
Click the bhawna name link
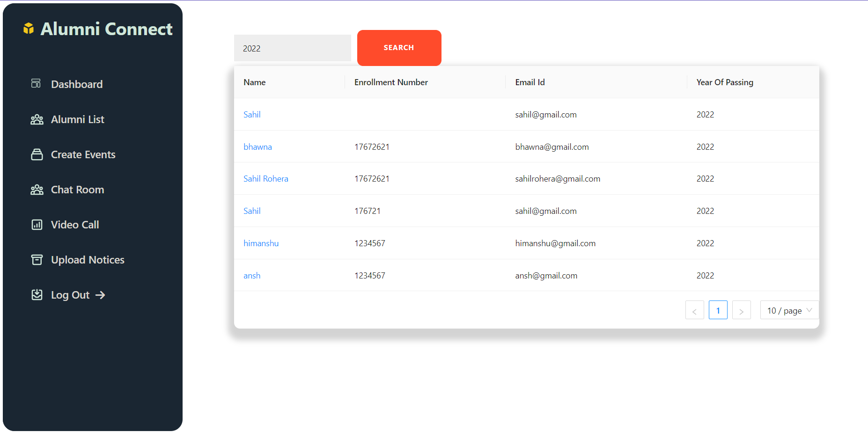click(x=257, y=146)
